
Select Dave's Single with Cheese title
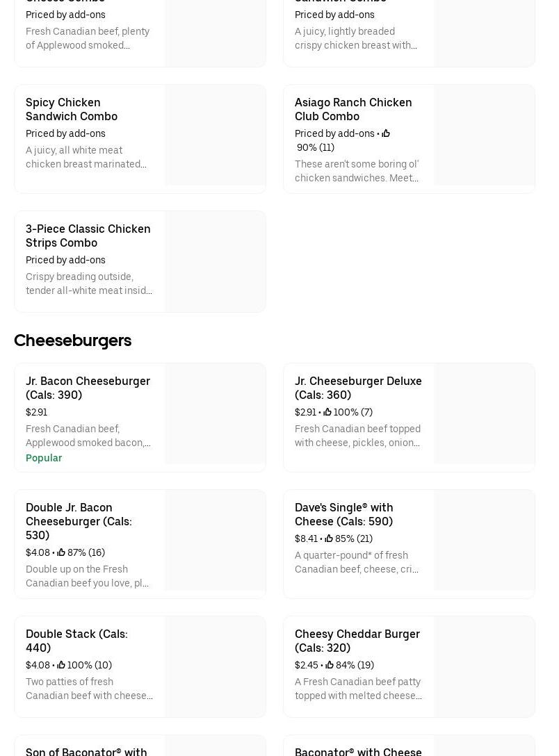click(343, 514)
